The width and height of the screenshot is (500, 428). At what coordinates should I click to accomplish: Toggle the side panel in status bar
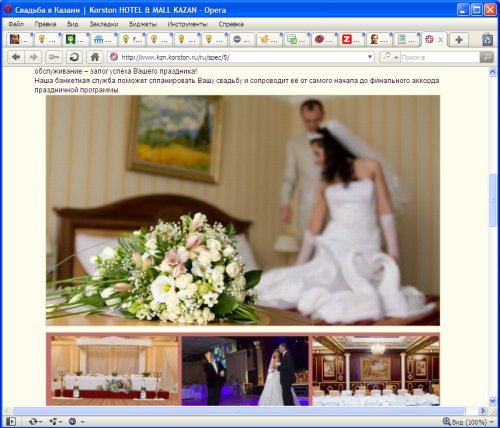click(x=11, y=421)
